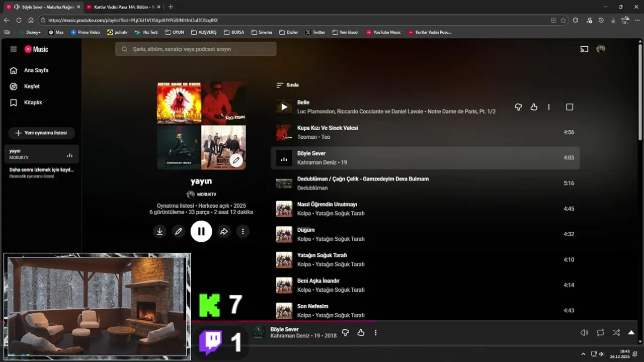The image size is (644, 362).
Task: Reload the current page
Action: click(x=19, y=20)
